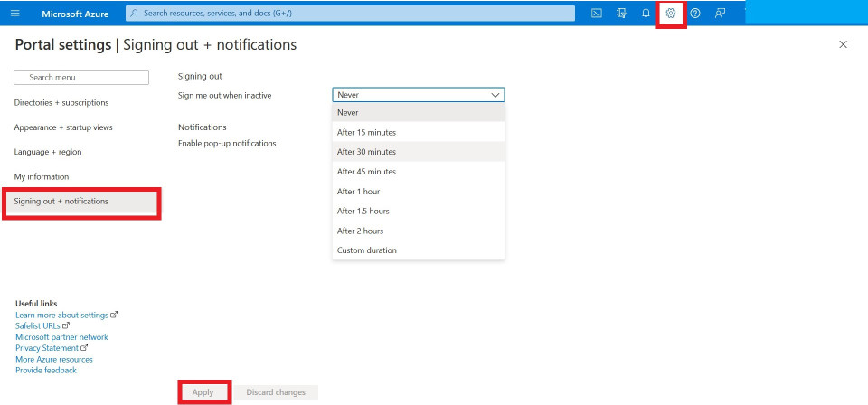Click the Feedback icon in the header
Viewport: 868px width, 405px height.
click(720, 14)
